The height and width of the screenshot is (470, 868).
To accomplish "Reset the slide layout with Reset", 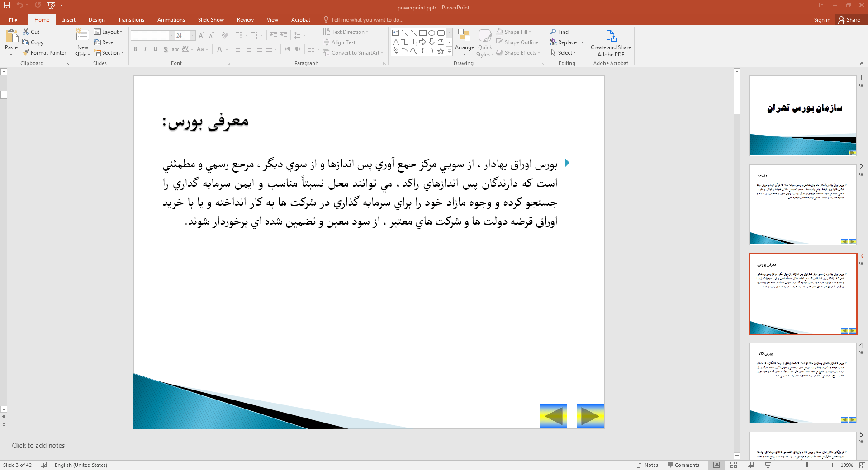I will click(104, 42).
